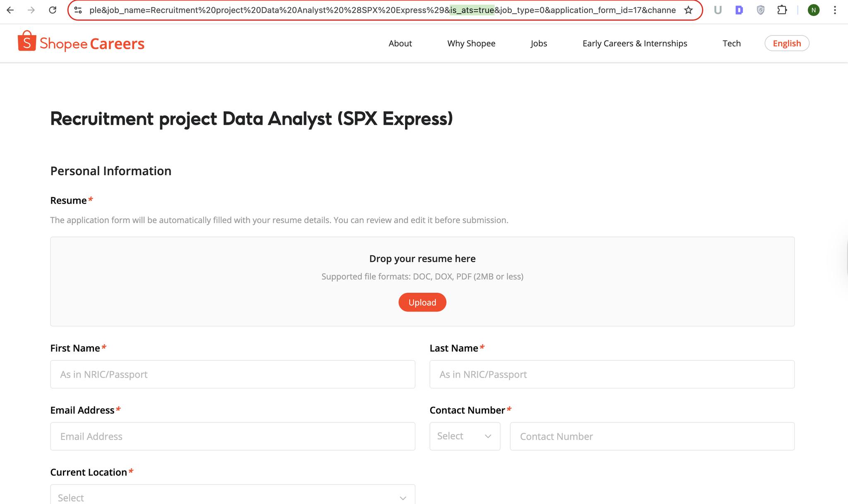The height and width of the screenshot is (504, 848).
Task: Go to the Jobs page
Action: [539, 43]
